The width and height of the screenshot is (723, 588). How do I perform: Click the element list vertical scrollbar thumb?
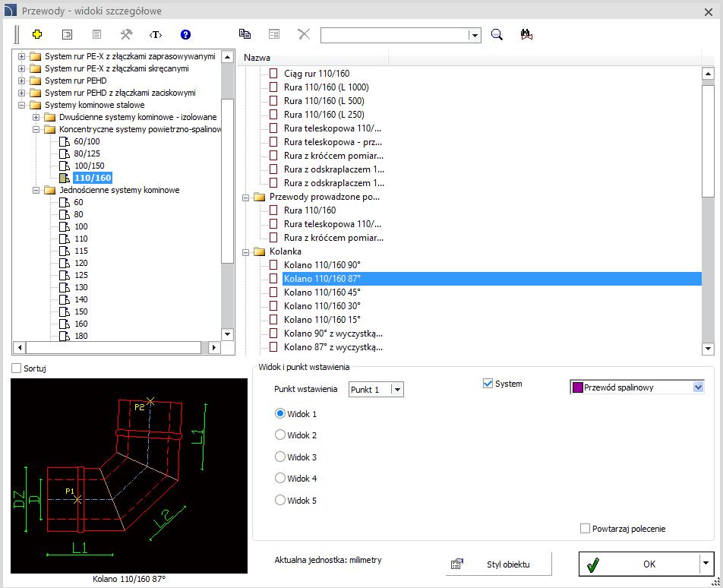click(708, 141)
